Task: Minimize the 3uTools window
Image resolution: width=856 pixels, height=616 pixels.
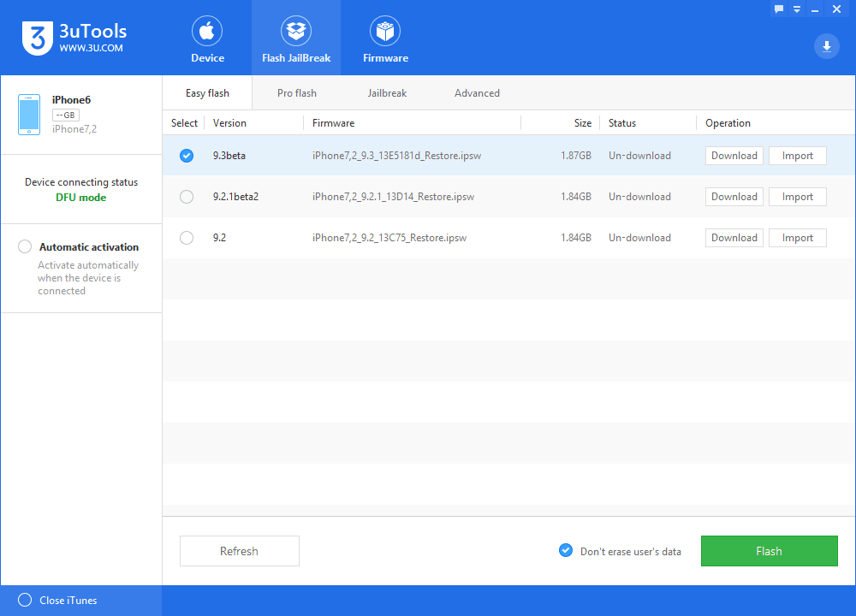Action: pos(815,9)
